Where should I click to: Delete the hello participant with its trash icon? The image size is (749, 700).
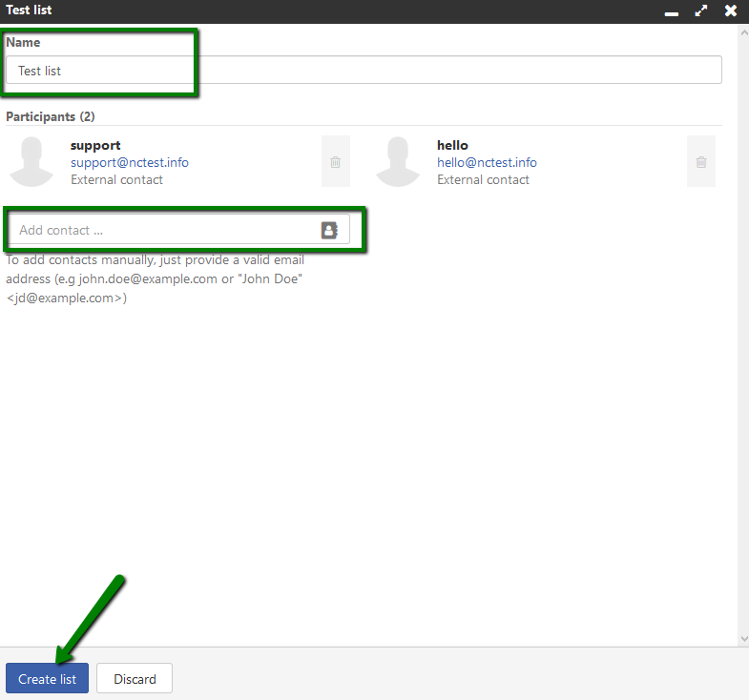pos(701,161)
